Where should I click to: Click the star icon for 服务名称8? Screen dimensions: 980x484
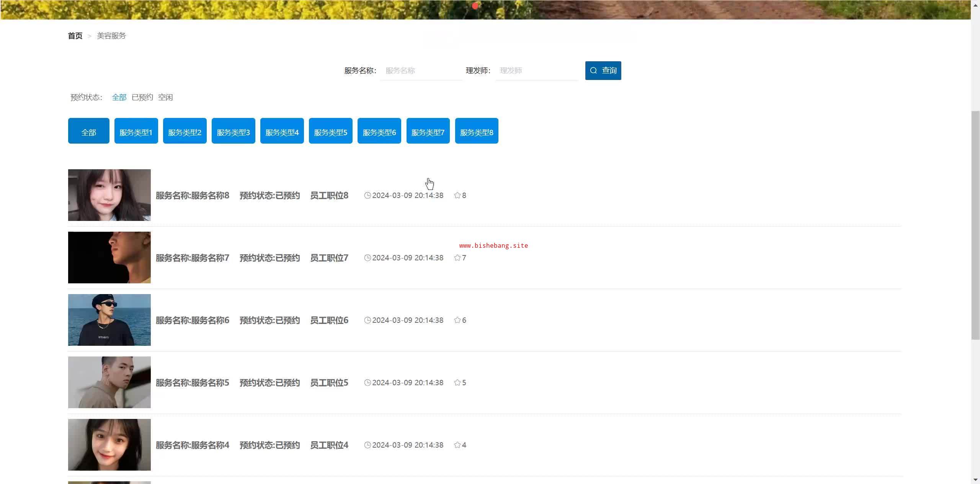point(457,195)
